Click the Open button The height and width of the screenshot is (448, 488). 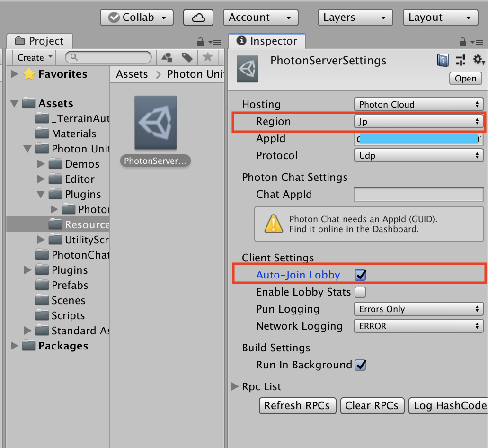(x=466, y=79)
